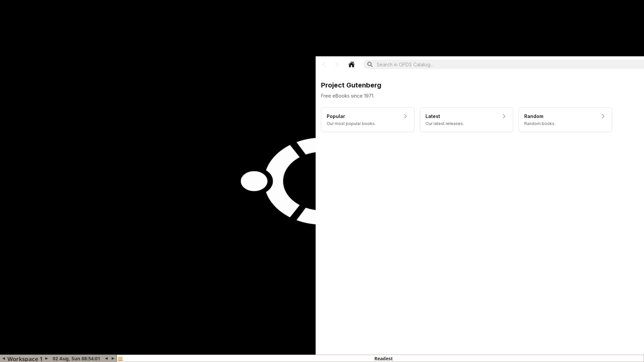
Task: Click 'Our most popular books.' description
Action: [x=351, y=124]
